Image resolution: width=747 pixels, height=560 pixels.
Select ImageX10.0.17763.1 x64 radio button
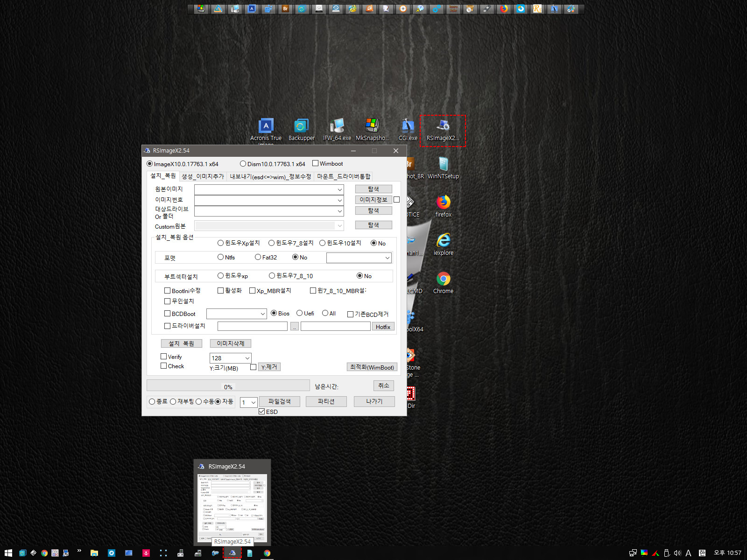point(182,164)
